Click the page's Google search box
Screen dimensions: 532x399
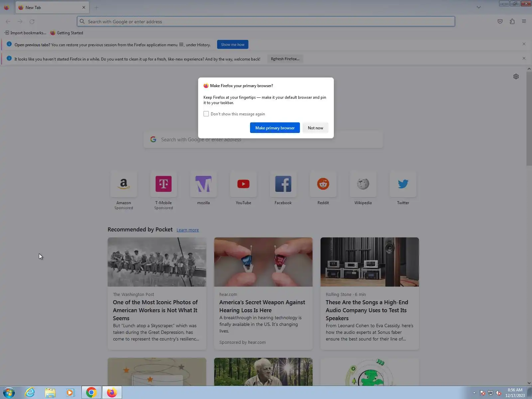[x=263, y=140]
